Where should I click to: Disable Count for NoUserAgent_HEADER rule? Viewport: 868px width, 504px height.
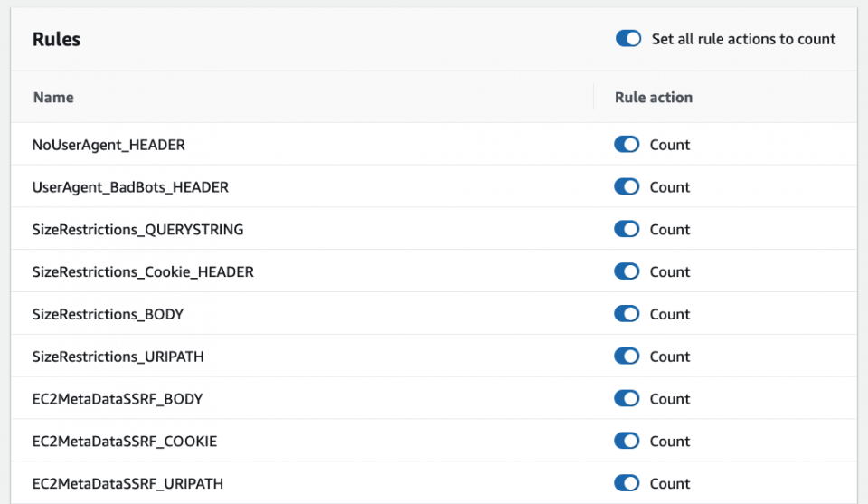tap(627, 145)
